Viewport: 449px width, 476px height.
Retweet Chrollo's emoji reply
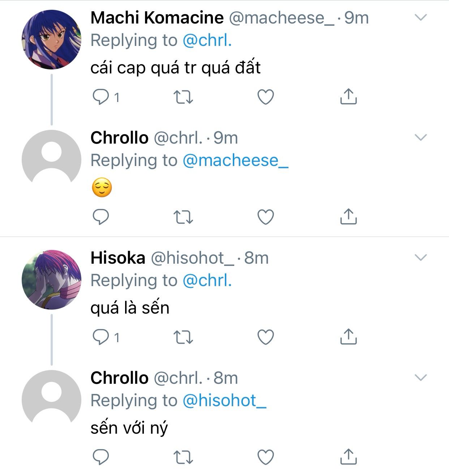183,217
